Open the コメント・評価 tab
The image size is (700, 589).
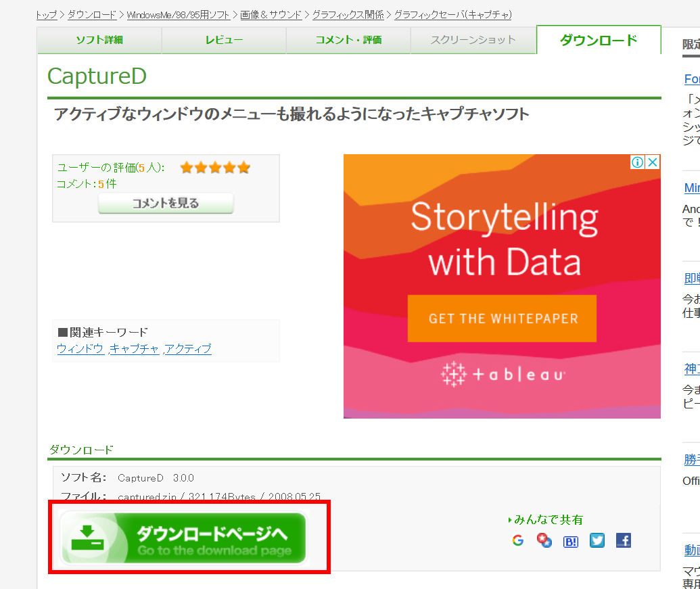(348, 40)
